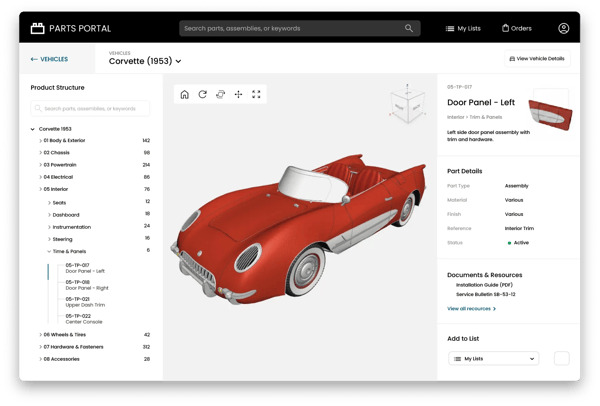Click the Active status value
This screenshot has width=600, height=406.
click(x=518, y=243)
